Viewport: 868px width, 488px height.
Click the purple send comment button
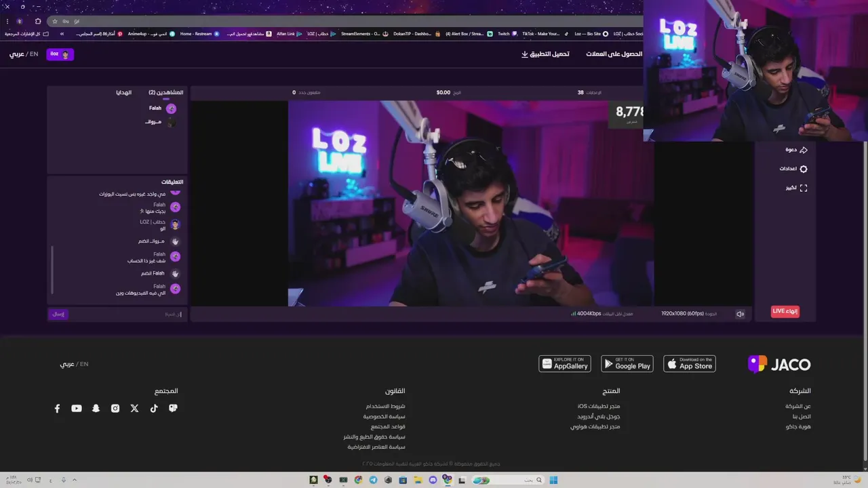[58, 314]
